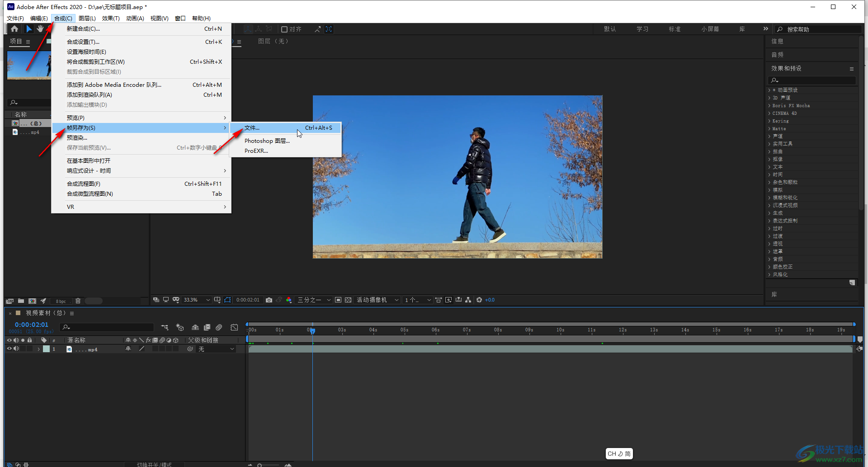
Task: Take a snapshot with the camera icon
Action: pyautogui.click(x=269, y=300)
